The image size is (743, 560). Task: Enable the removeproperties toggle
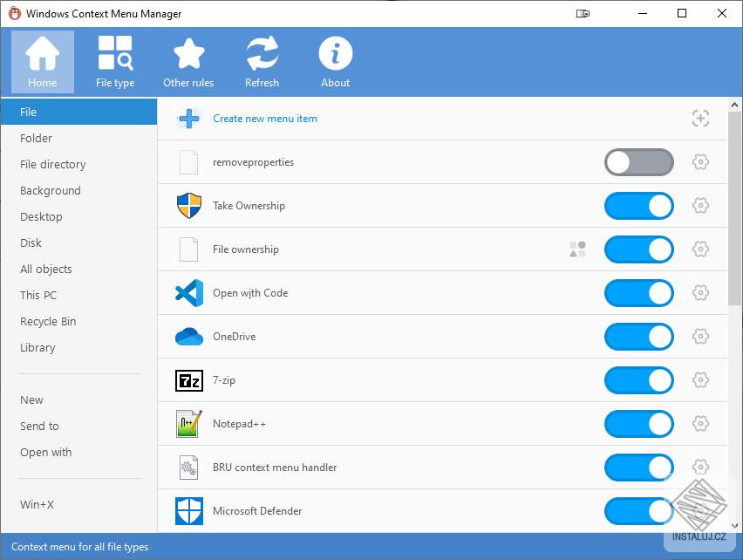point(638,162)
